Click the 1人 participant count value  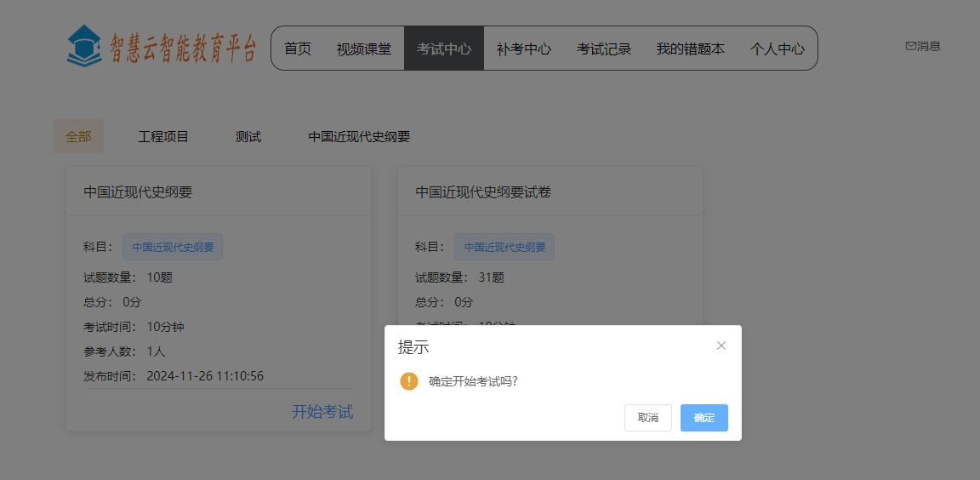[x=157, y=351]
